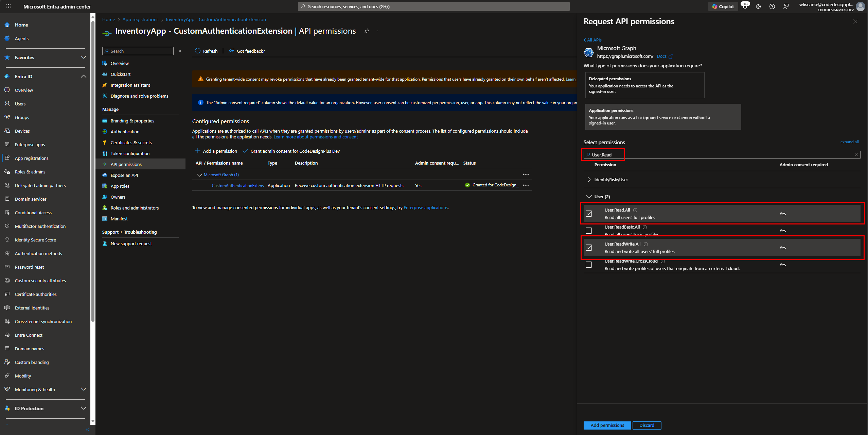Open Conditional Access in sidebar

(33, 213)
